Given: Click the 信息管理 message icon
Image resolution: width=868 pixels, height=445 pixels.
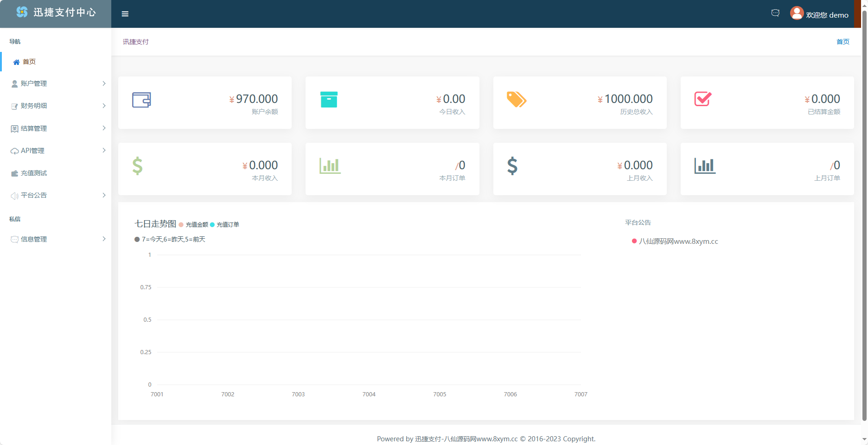Looking at the screenshot, I should pyautogui.click(x=14, y=239).
